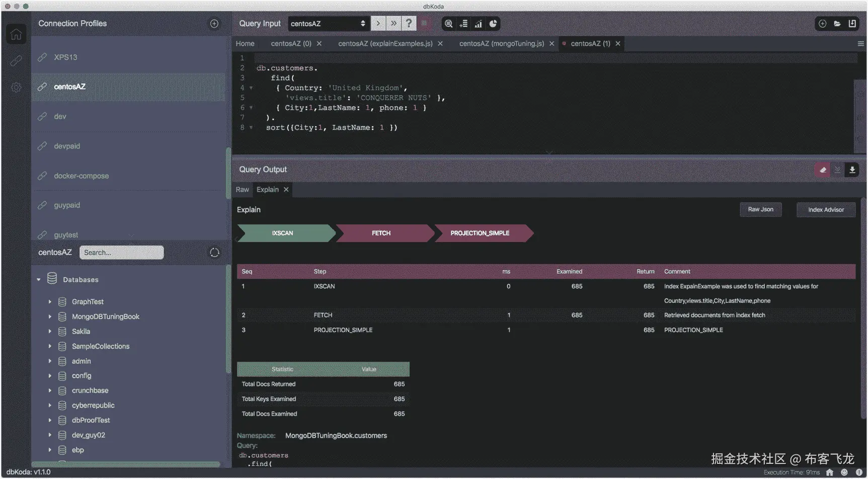Open the pie chart icon
Screen dimensions: 868x479
[x=493, y=24]
